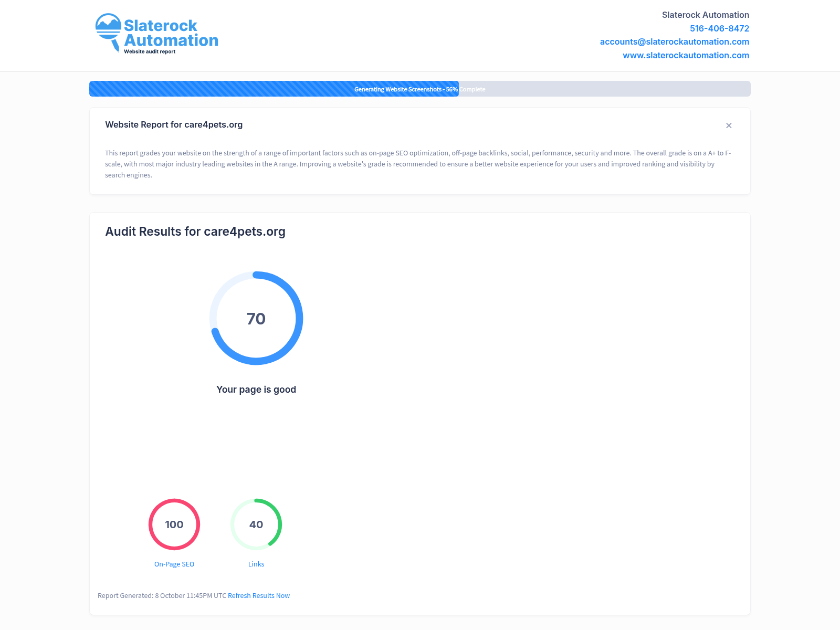Jump to the Links section label
The image size is (840, 630).
(x=256, y=564)
